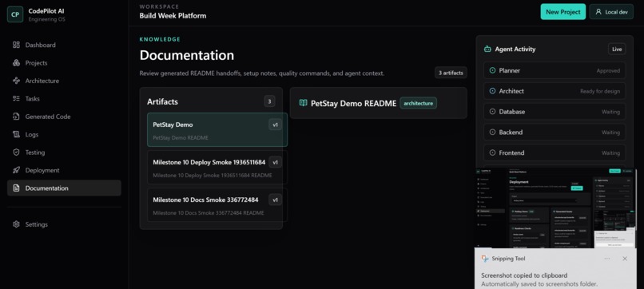Click Ready for design status text

point(600,91)
